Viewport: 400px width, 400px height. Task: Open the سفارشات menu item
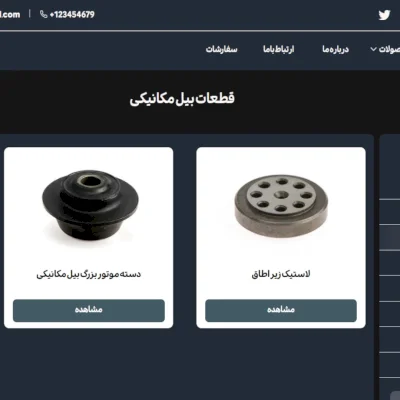[221, 49]
